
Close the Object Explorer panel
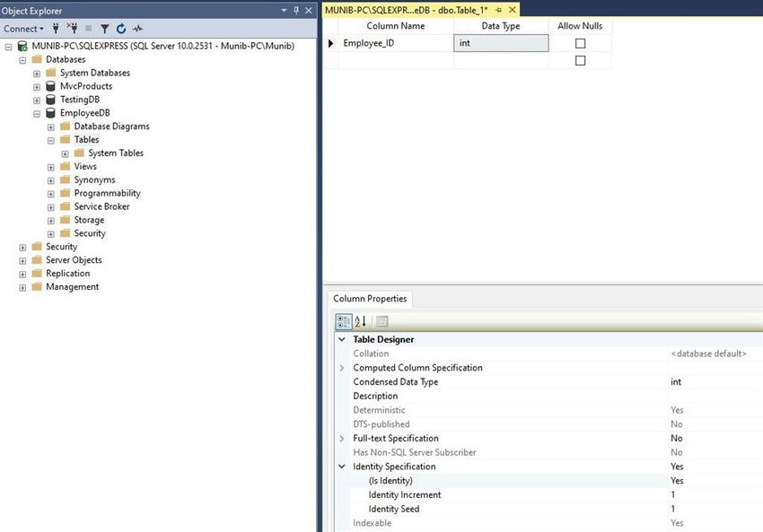point(309,10)
